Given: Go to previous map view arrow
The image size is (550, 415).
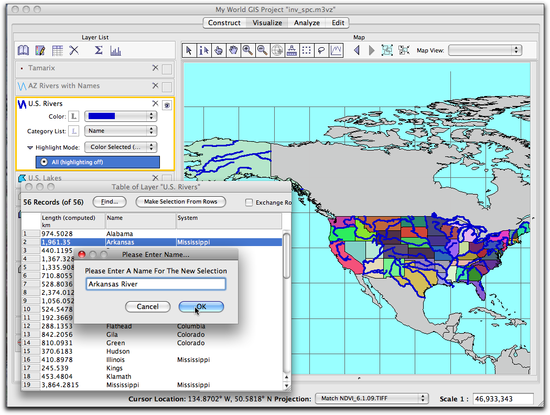Looking at the screenshot, I should 357,51.
